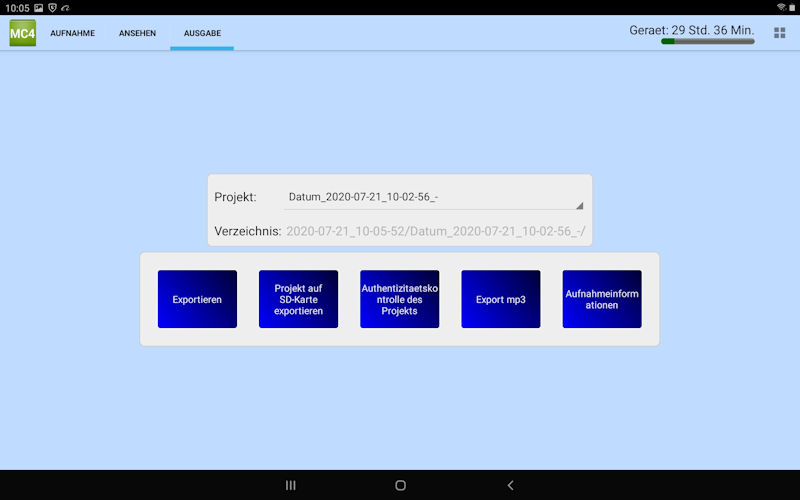The width and height of the screenshot is (800, 500).
Task: Switch to the AUFNAHME tab
Action: [73, 33]
